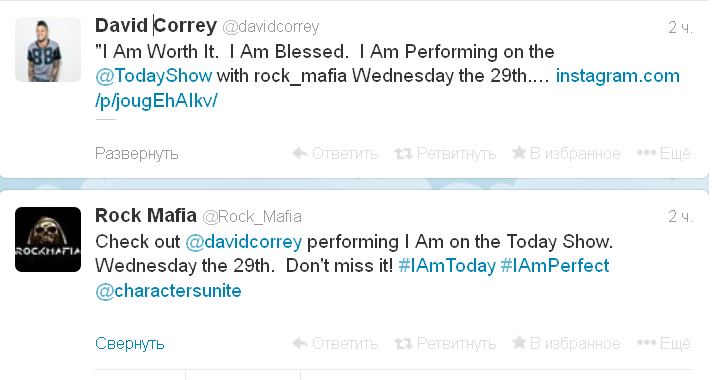
Task: Open the #IAmToday hashtag
Action: pyautogui.click(x=447, y=266)
